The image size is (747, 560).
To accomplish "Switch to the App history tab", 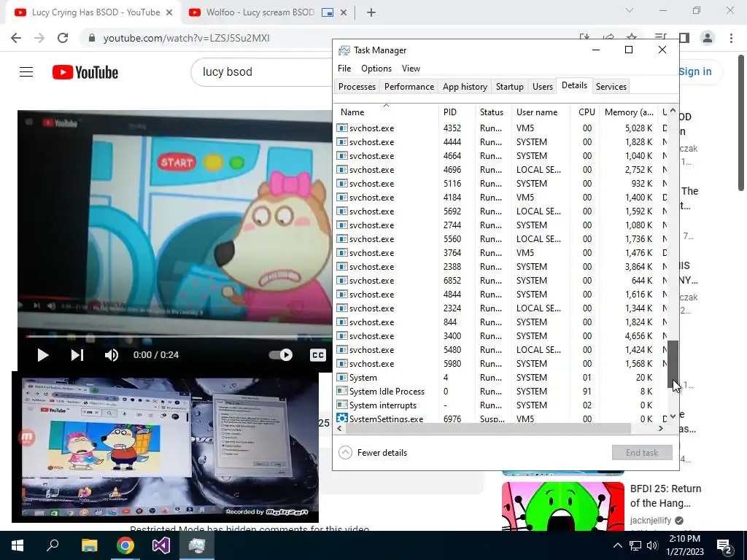I will [465, 87].
